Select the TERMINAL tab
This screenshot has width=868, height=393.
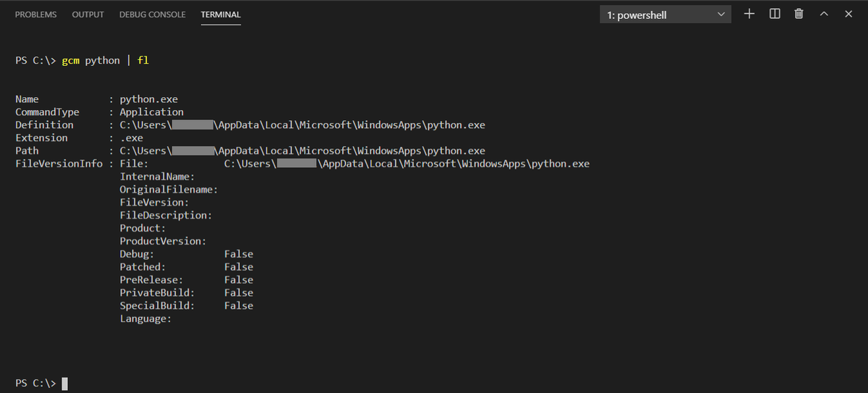point(221,14)
